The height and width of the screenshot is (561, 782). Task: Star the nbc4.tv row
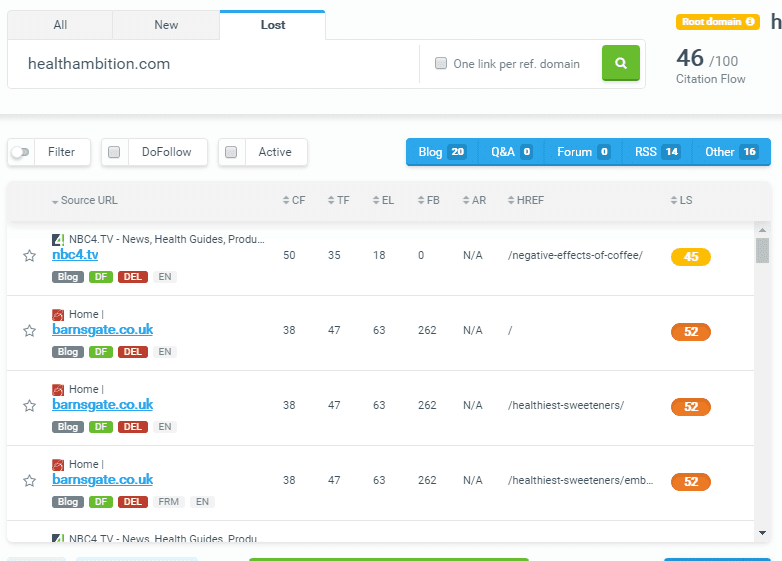[29, 256]
